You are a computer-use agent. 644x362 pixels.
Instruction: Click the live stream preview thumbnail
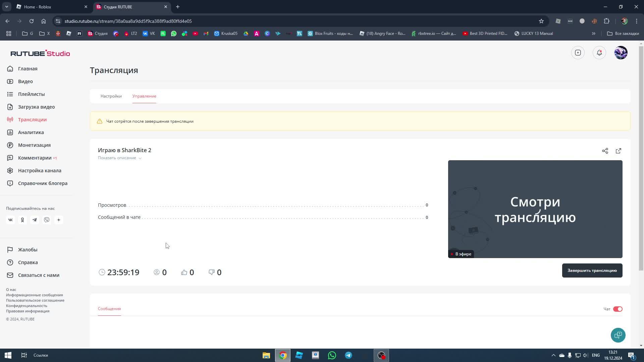[535, 209]
